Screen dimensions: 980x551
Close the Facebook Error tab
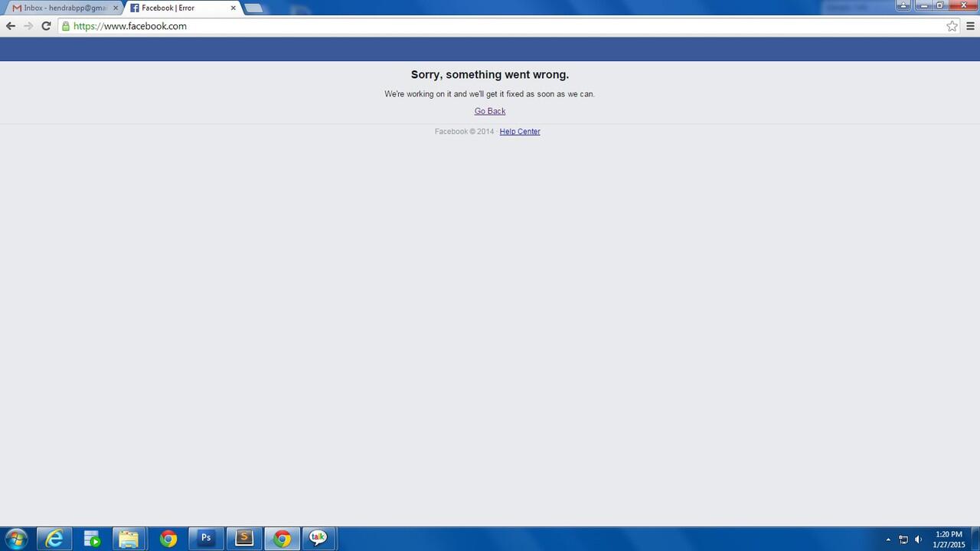(234, 8)
